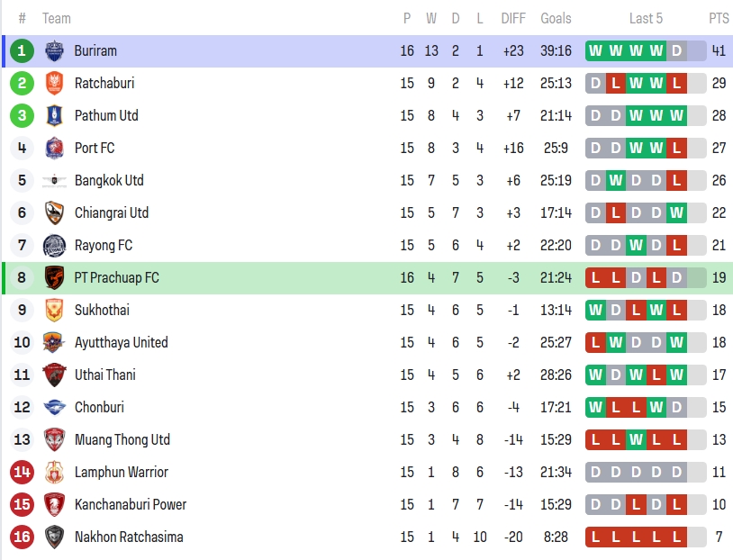
Task: Sort standings by Goals column header
Action: click(556, 19)
